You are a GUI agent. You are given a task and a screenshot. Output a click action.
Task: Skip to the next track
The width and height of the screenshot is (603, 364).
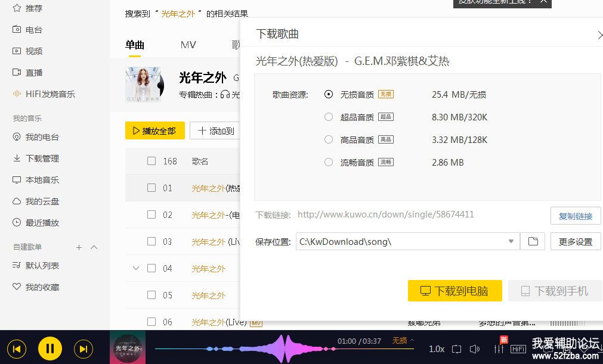tap(84, 349)
